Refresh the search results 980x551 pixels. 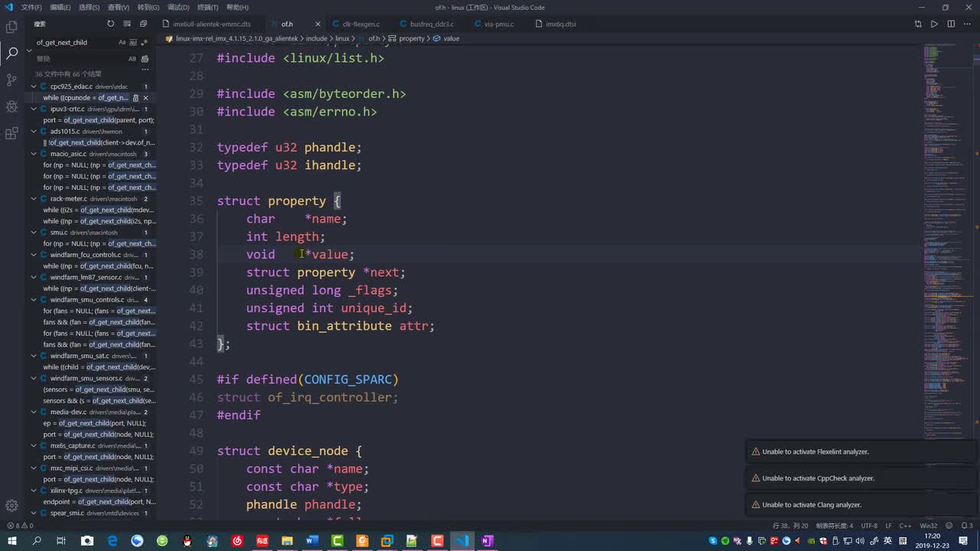[110, 24]
